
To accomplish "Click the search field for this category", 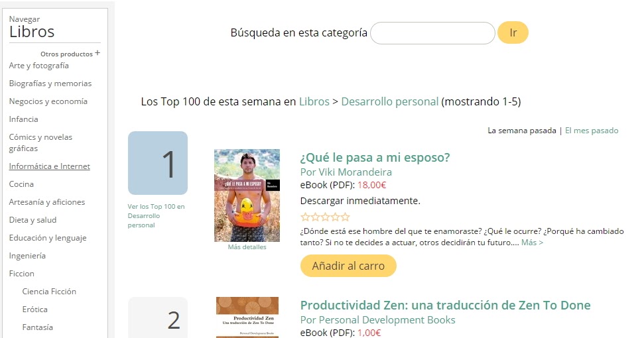I will tap(432, 33).
